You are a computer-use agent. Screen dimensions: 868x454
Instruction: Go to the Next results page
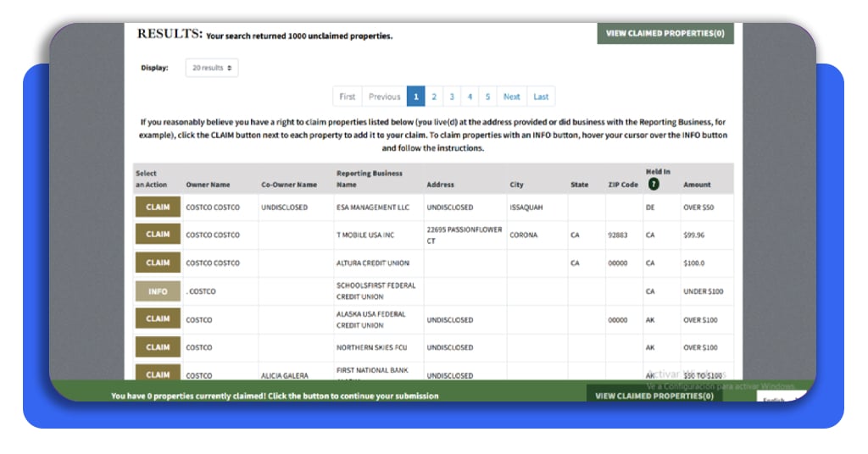(511, 97)
